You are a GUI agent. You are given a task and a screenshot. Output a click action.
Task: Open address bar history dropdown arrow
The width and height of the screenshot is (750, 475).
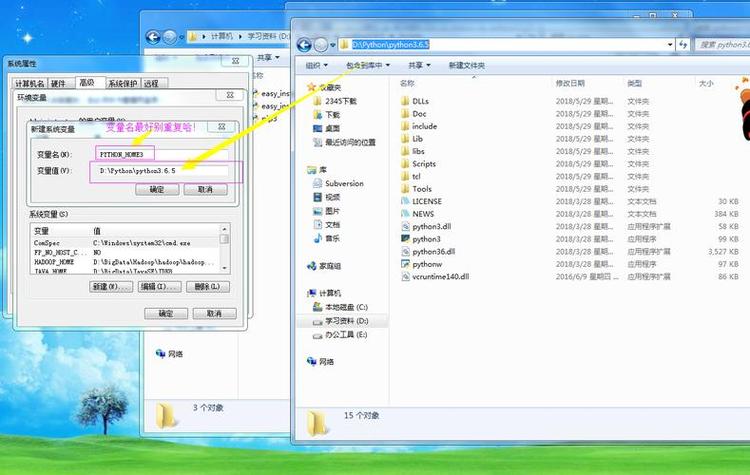[x=670, y=44]
